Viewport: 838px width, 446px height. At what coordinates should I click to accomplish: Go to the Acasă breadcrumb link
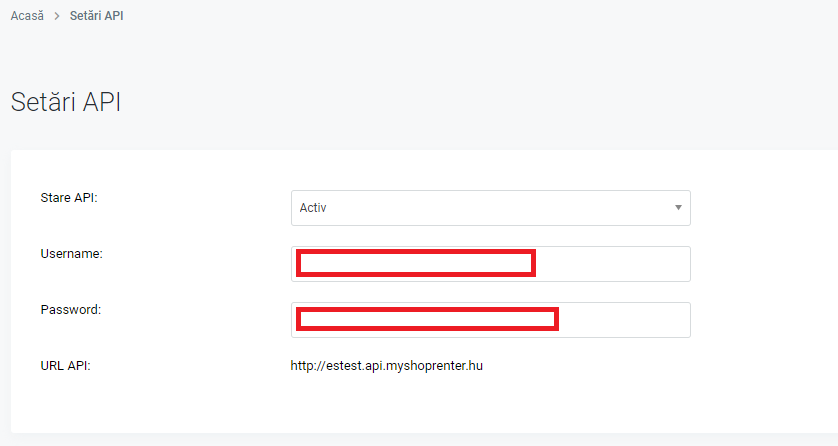point(27,16)
